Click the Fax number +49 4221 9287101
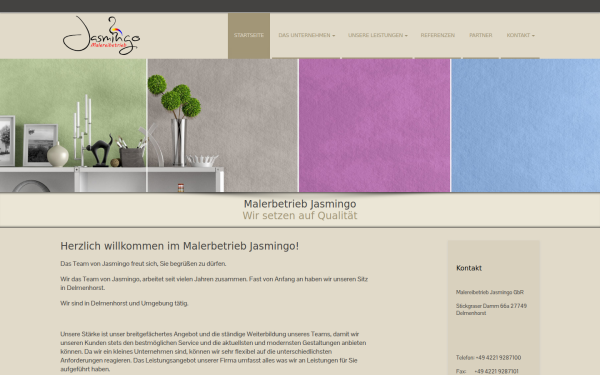Viewport: 600px width, 375px height. click(496, 371)
